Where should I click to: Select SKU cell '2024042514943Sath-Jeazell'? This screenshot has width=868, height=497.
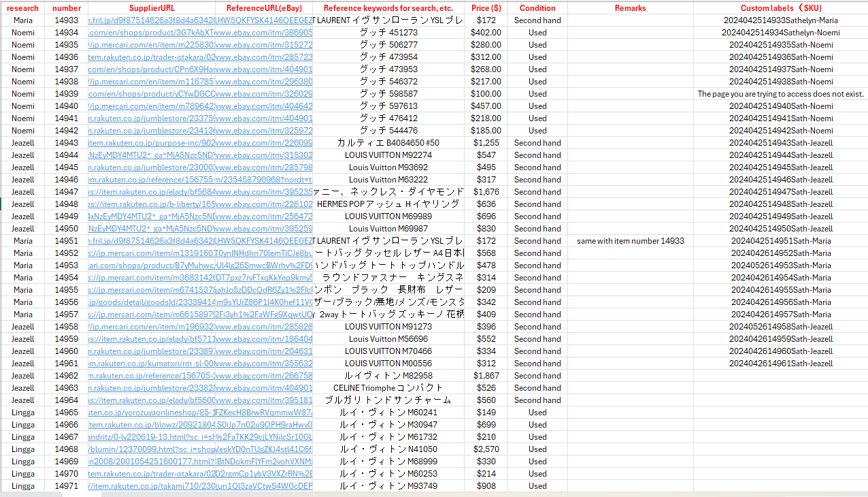781,143
